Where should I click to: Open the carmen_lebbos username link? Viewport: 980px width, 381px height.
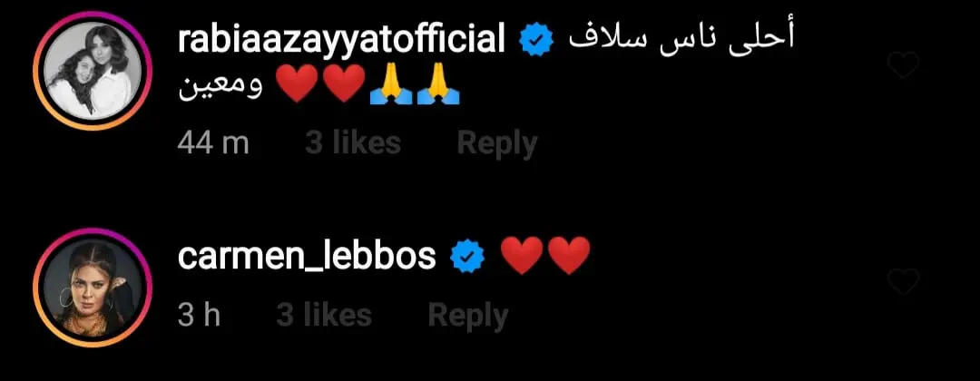tap(307, 256)
